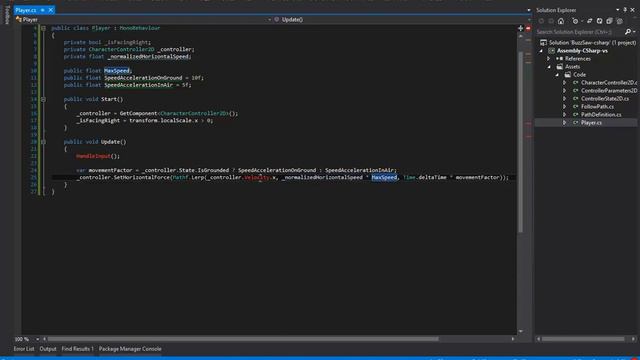The width and height of the screenshot is (640, 360).
Task: Select PathDefinition.cs in Solution Explorer
Action: [x=601, y=115]
